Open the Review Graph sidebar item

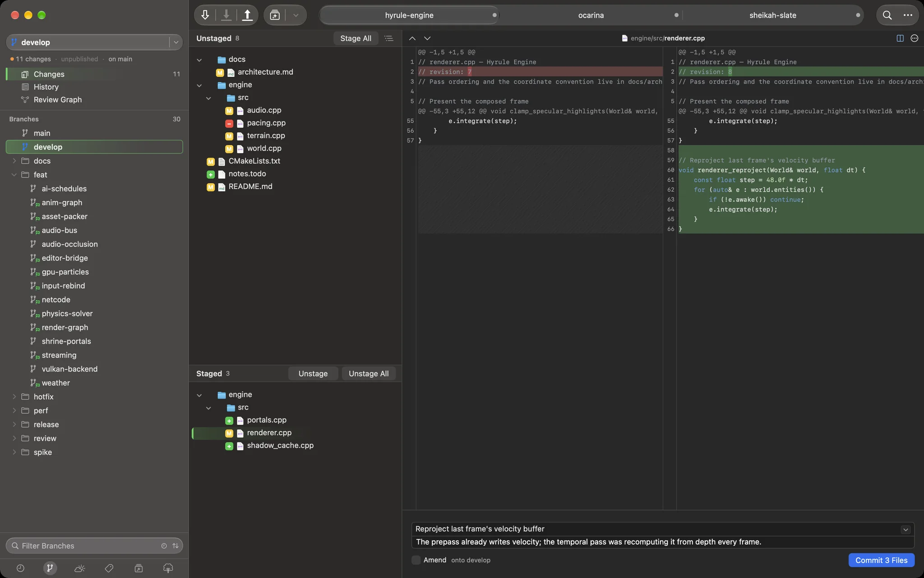coord(94,99)
